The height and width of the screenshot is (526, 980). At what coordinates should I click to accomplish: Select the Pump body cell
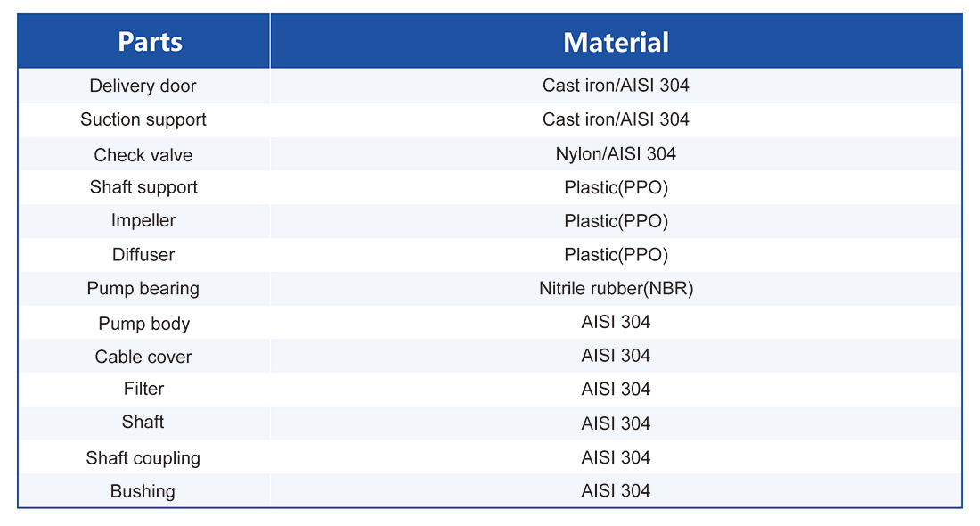point(143,324)
